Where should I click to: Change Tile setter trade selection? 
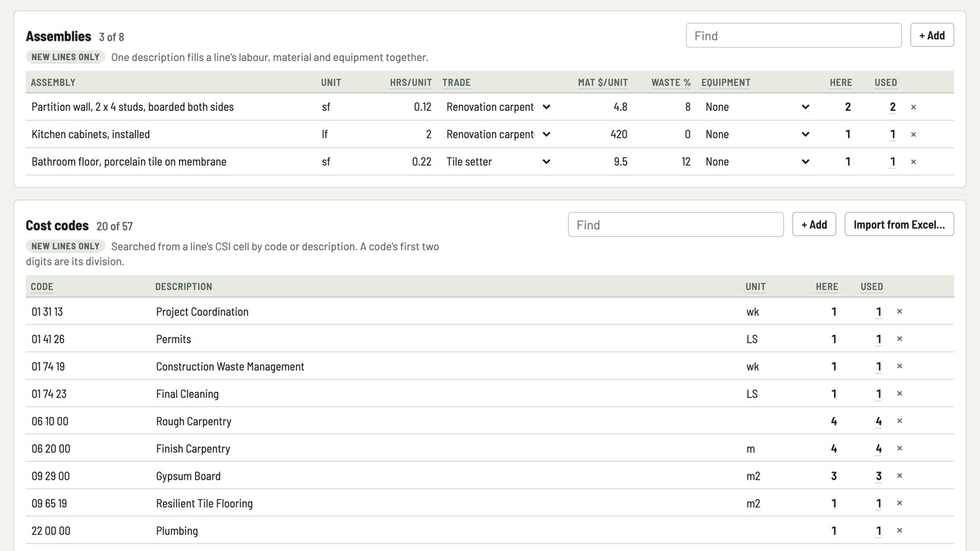click(498, 161)
